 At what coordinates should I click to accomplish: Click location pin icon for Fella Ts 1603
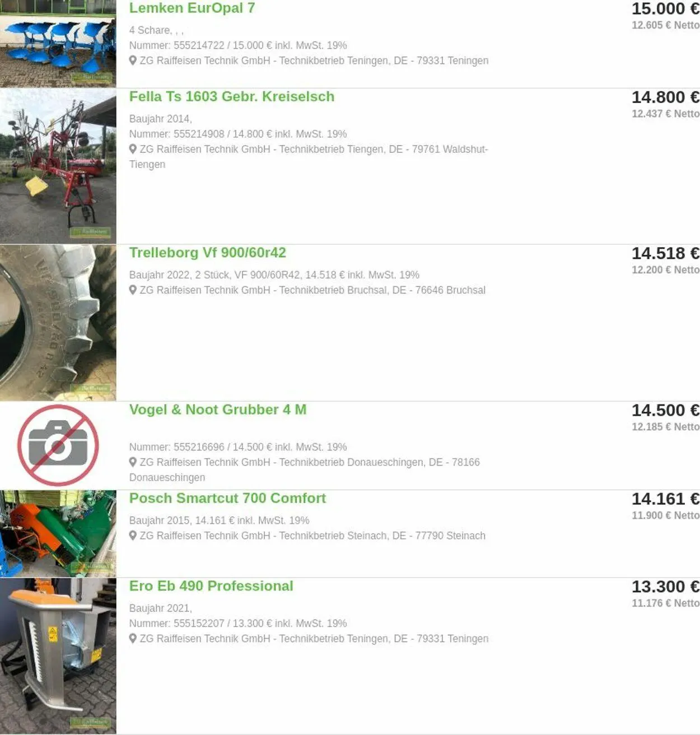click(x=133, y=149)
